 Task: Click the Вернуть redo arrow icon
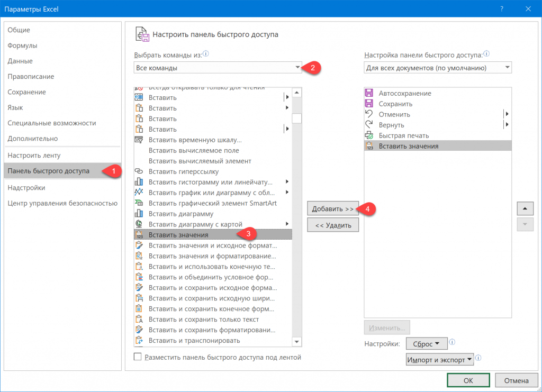[x=369, y=125]
